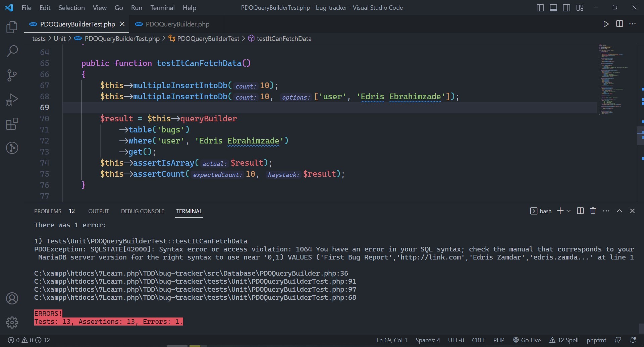Click PDOQueryBuilderTest.php:68 path in terminal
This screenshot has width=644, height=347.
195,297
